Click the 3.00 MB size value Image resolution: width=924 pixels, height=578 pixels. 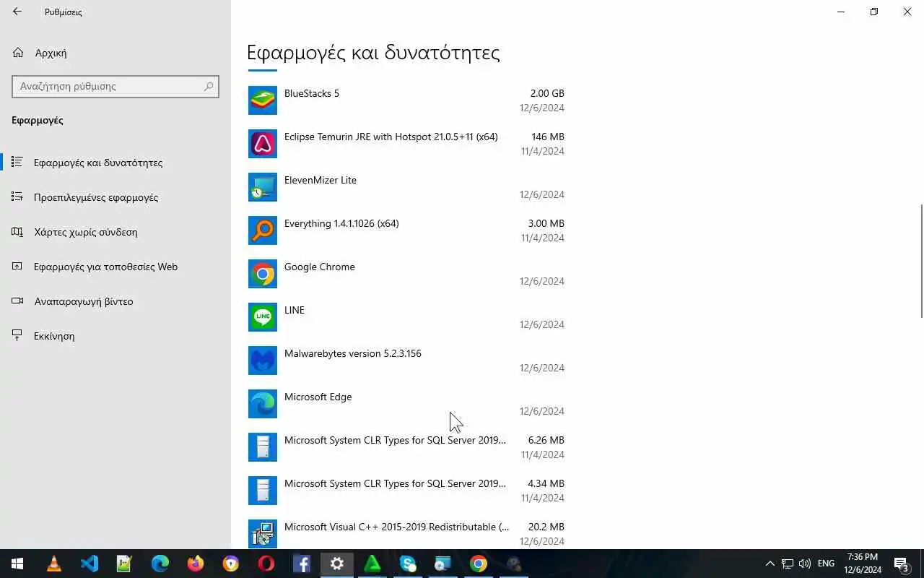click(x=546, y=223)
